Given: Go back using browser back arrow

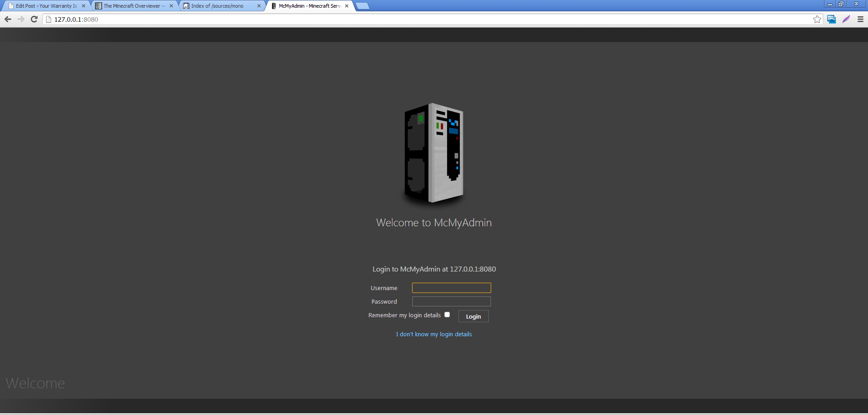Looking at the screenshot, I should [8, 19].
